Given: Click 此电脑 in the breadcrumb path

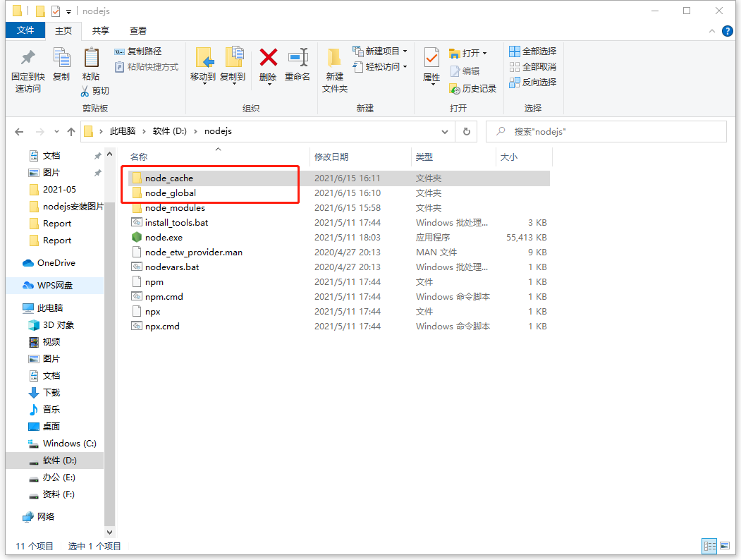Looking at the screenshot, I should (x=124, y=131).
